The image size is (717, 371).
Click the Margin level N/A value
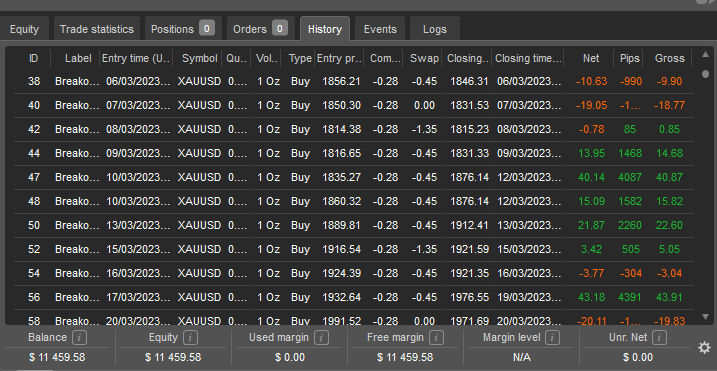coord(521,357)
